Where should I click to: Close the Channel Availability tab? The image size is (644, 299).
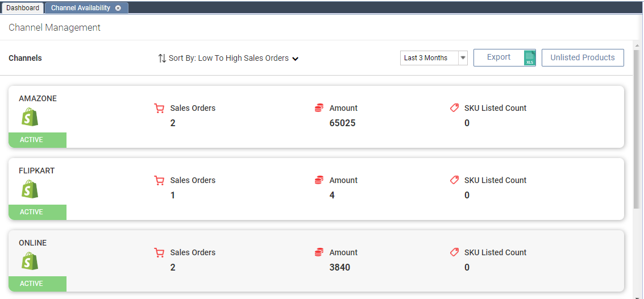point(118,8)
